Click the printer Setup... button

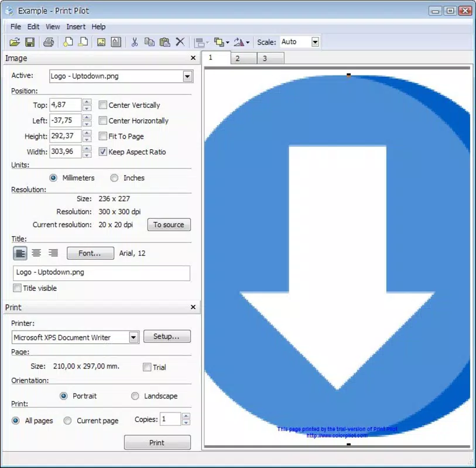click(x=167, y=336)
